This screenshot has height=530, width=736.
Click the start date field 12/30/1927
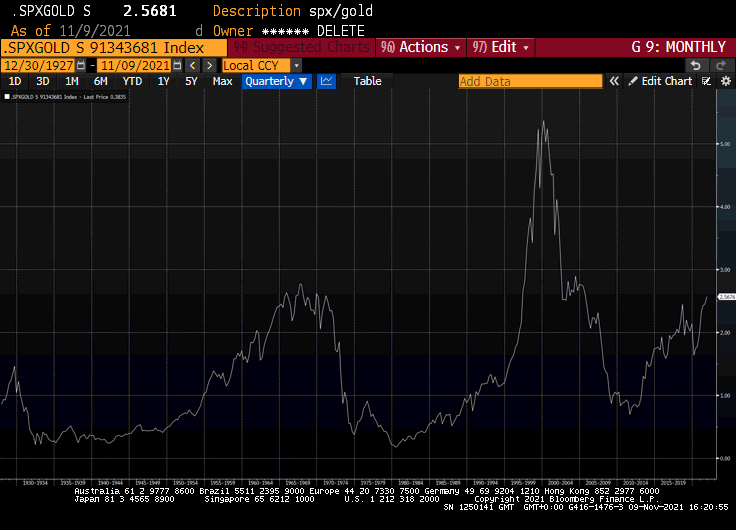pyautogui.click(x=38, y=65)
